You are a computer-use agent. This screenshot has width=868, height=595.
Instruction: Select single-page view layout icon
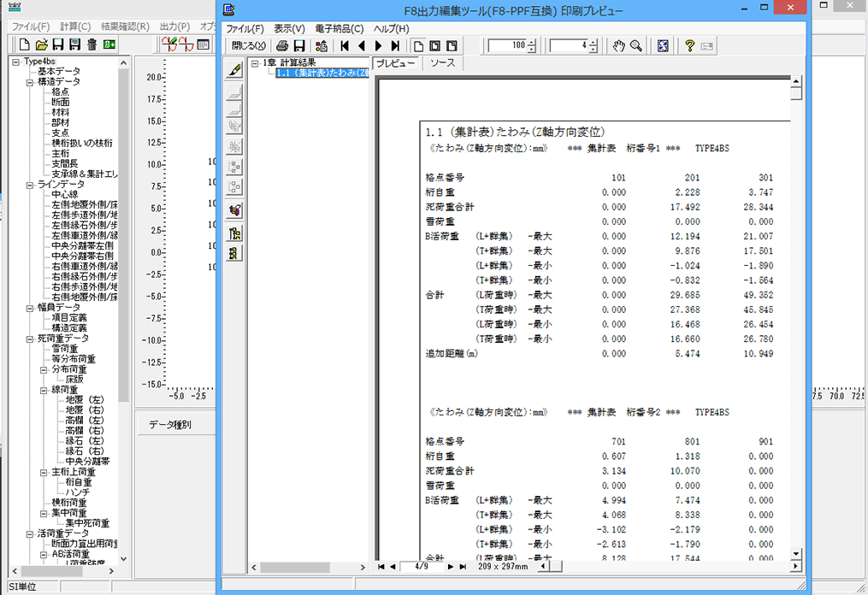tap(418, 46)
